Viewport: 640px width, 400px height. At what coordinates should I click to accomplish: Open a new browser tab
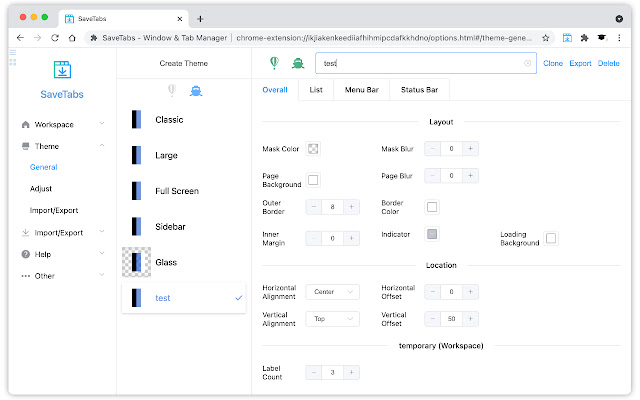click(x=200, y=19)
